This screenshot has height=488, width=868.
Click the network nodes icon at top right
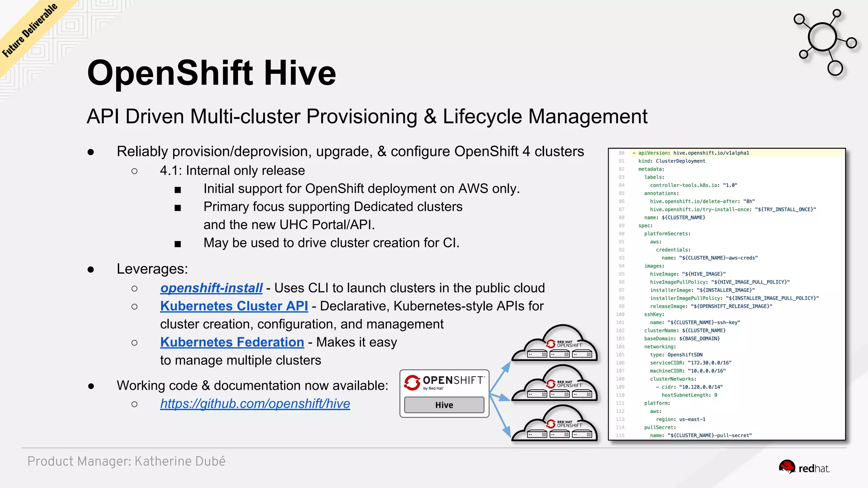pyautogui.click(x=825, y=42)
